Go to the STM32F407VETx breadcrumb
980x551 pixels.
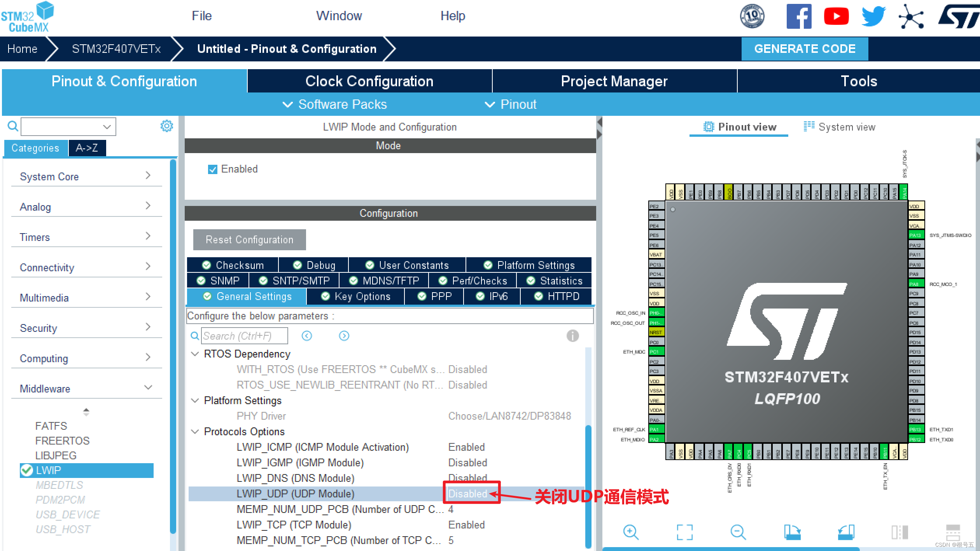[x=116, y=49]
